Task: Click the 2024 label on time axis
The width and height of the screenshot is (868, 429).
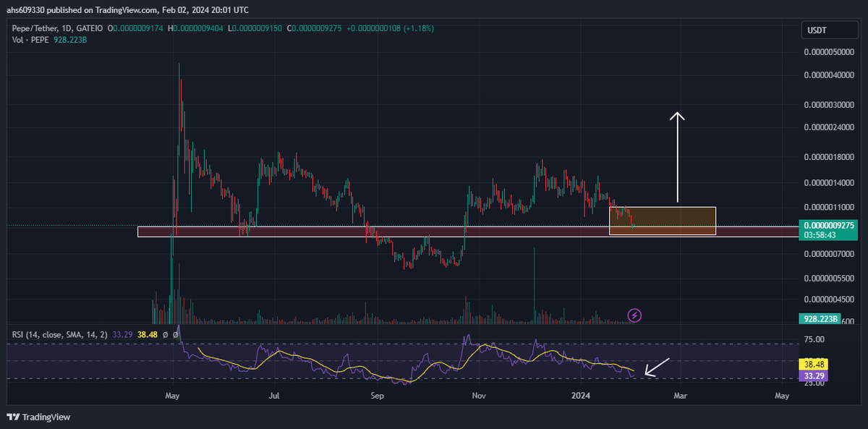Action: 579,396
